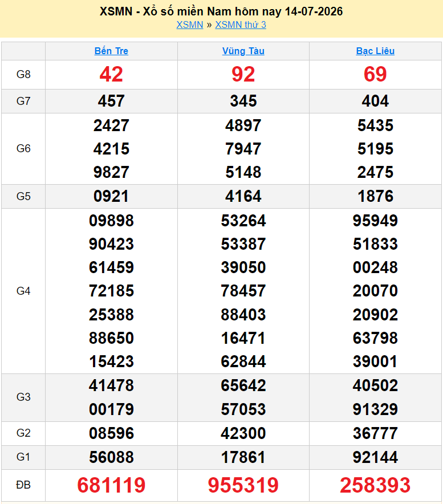Select G8 result 69 for Bạc Liêu
This screenshot has width=443, height=504.
(x=375, y=74)
